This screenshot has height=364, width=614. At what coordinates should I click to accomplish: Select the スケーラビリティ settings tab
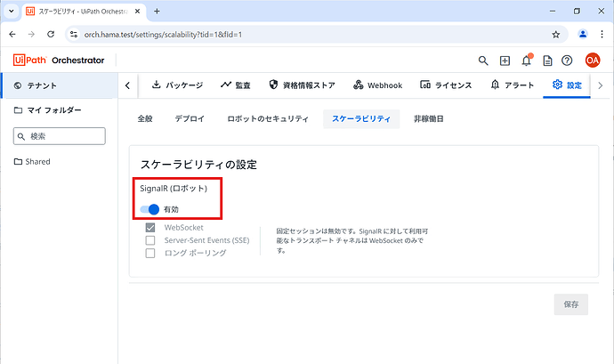[361, 118]
